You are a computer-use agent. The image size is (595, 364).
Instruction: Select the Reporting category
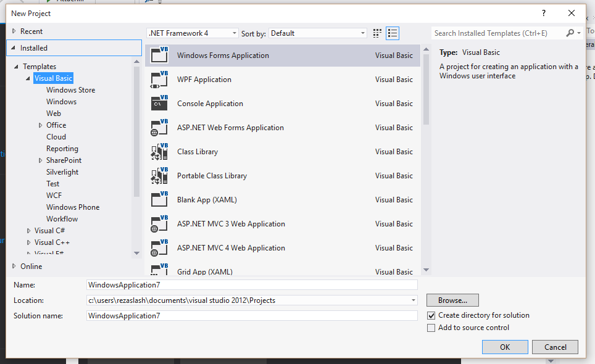(x=62, y=149)
